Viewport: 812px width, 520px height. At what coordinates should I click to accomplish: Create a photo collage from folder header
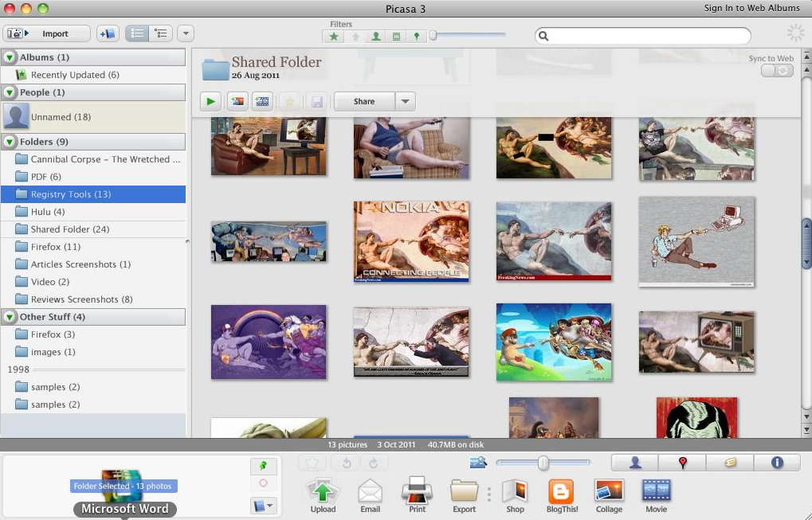pyautogui.click(x=237, y=101)
